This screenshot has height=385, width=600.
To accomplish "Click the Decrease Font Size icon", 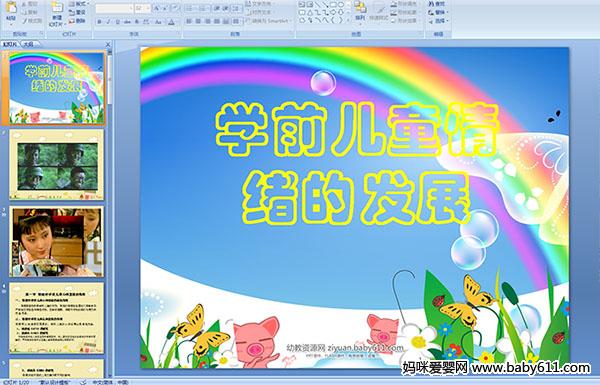I will coord(166,8).
